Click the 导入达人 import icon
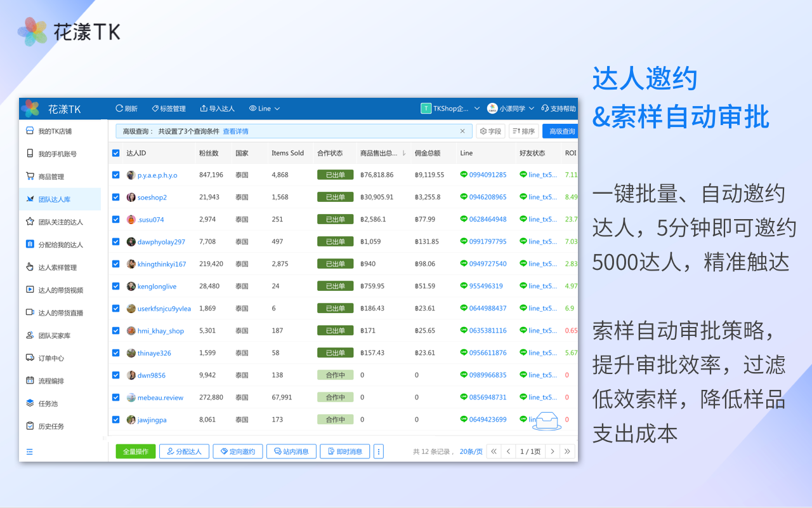The width and height of the screenshot is (812, 508). (204, 109)
